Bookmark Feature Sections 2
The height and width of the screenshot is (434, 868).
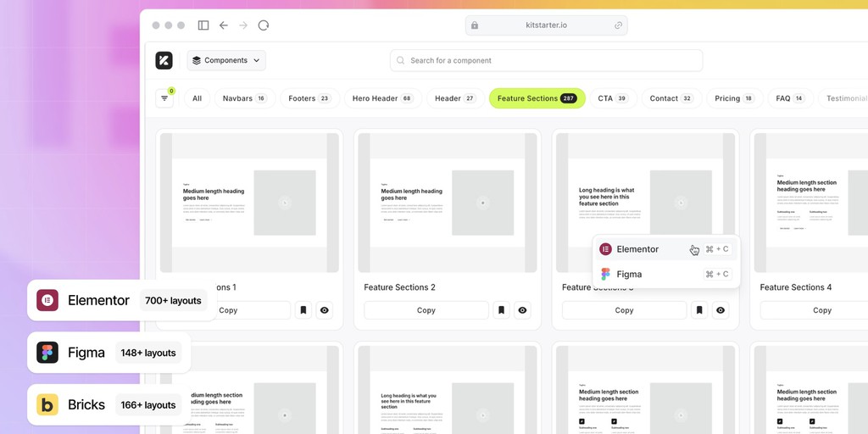[502, 310]
